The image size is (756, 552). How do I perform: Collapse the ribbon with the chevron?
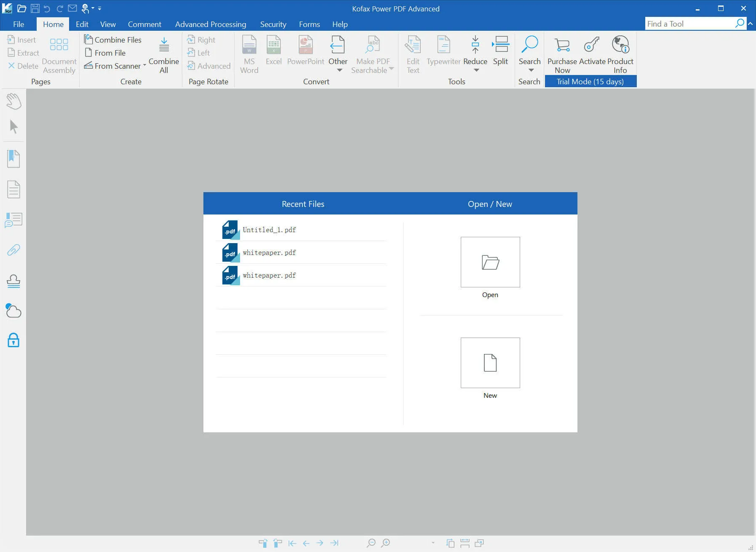[751, 24]
